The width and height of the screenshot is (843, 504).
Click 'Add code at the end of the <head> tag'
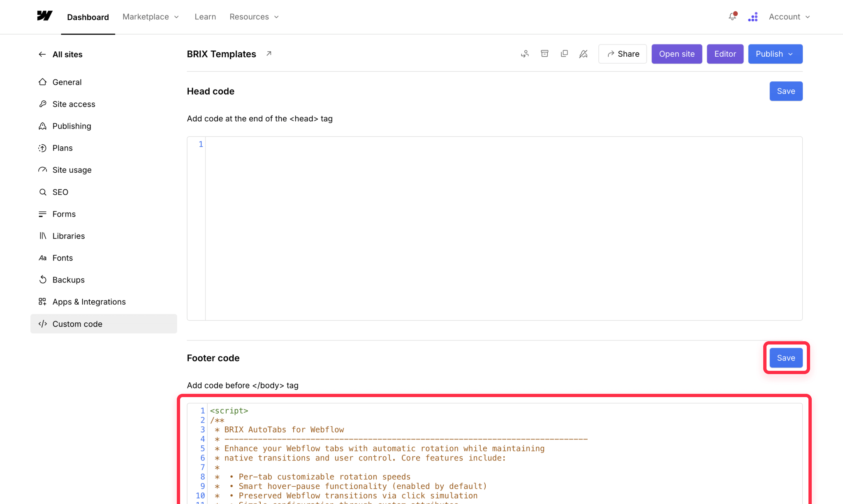[x=259, y=118]
